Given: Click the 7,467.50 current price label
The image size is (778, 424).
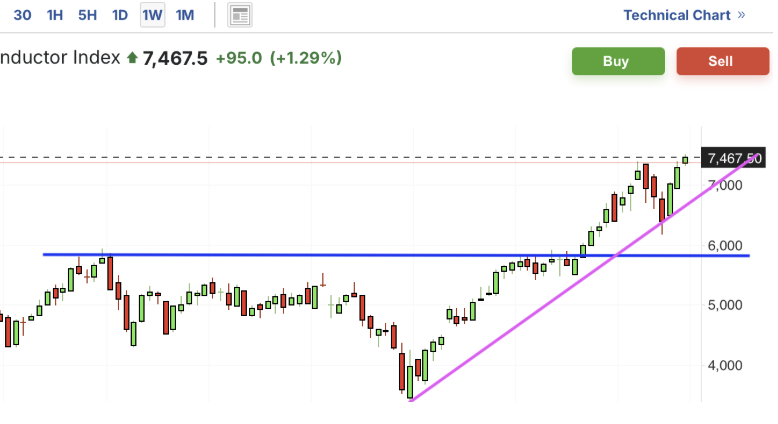Looking at the screenshot, I should pyautogui.click(x=733, y=158).
